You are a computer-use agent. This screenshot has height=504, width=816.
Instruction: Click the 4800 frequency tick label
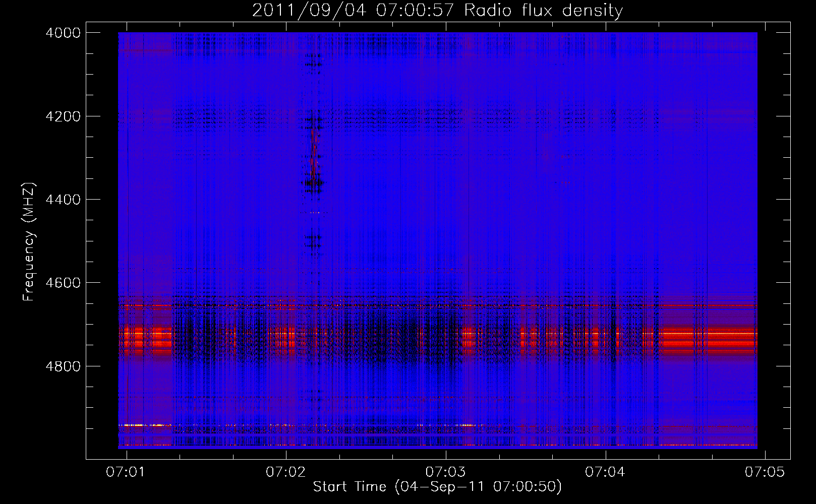click(x=63, y=366)
